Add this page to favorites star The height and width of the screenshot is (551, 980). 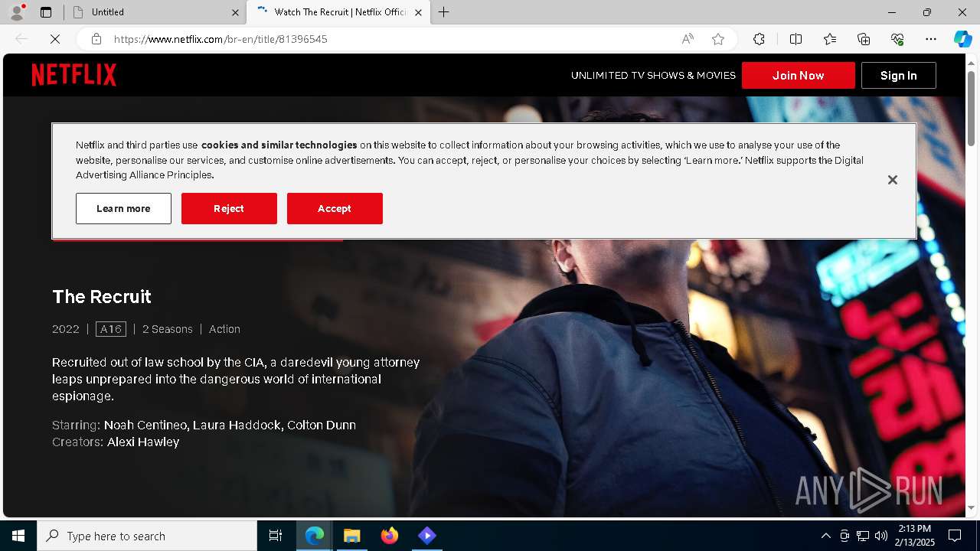coord(718,39)
